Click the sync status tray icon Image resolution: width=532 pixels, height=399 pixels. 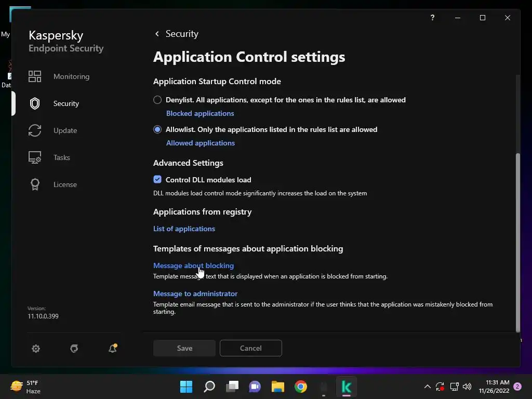[x=440, y=387]
